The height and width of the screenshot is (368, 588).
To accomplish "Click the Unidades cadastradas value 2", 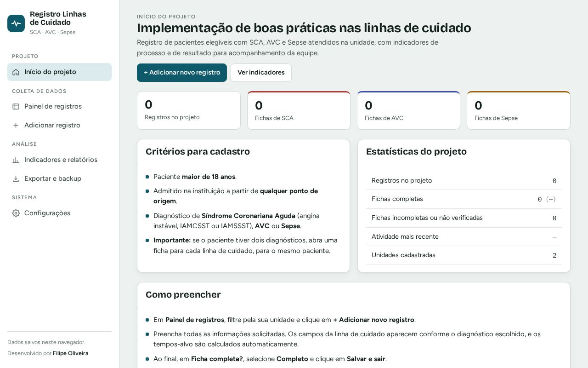I will [x=554, y=256].
